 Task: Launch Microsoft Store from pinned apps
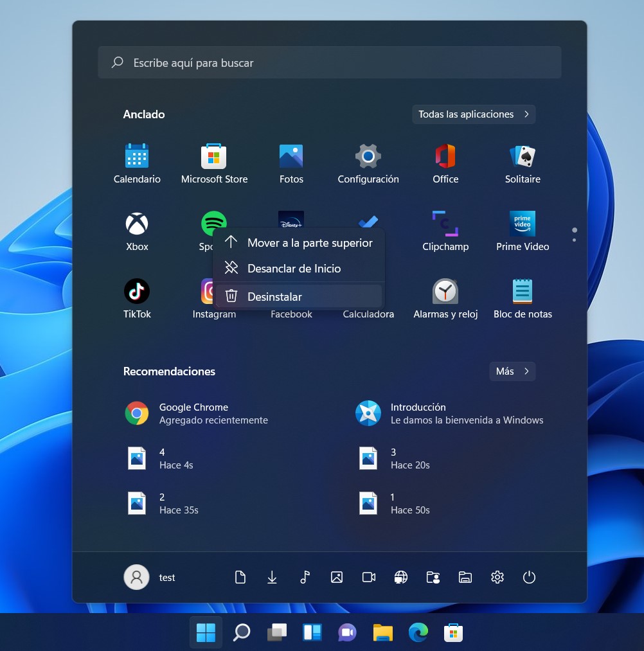point(214,163)
